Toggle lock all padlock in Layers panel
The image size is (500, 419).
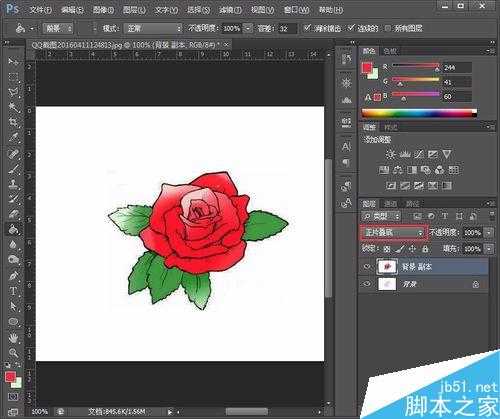point(425,249)
